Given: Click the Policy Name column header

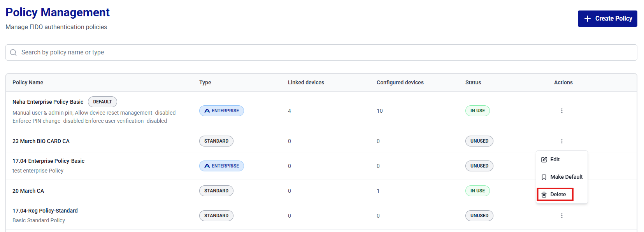Looking at the screenshot, I should [x=28, y=82].
